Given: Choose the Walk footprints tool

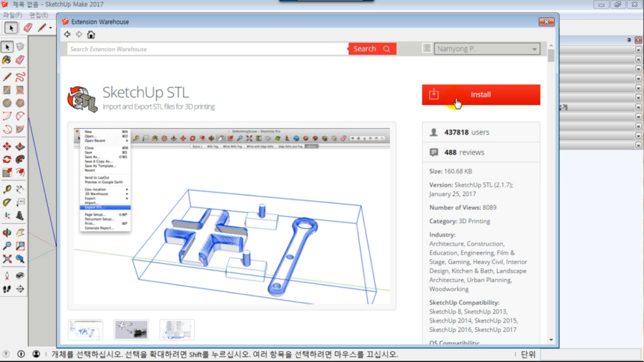Looking at the screenshot, I should [x=7, y=289].
